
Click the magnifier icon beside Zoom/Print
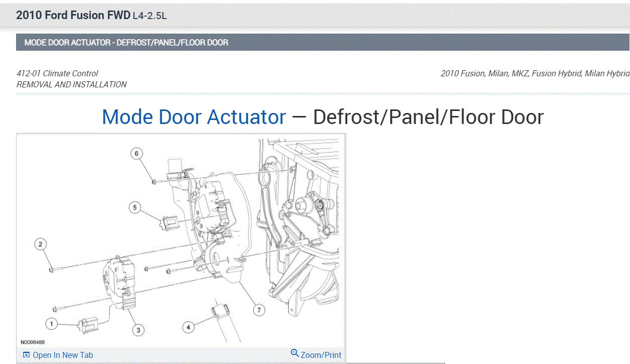(295, 353)
